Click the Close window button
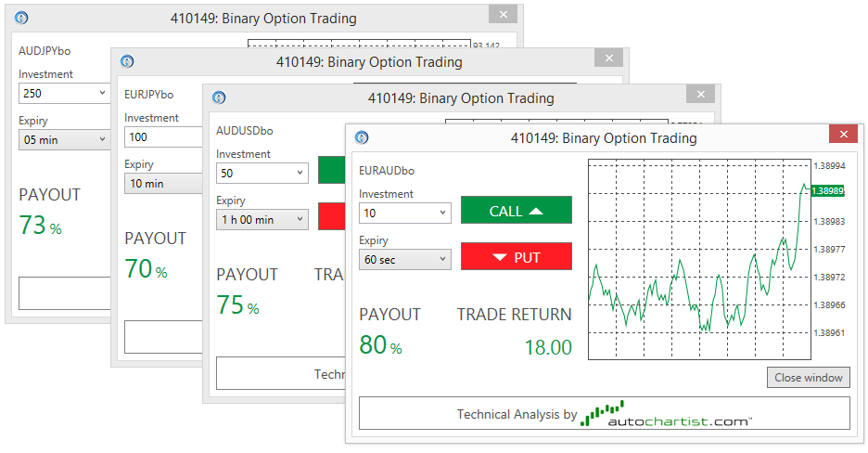 (809, 377)
